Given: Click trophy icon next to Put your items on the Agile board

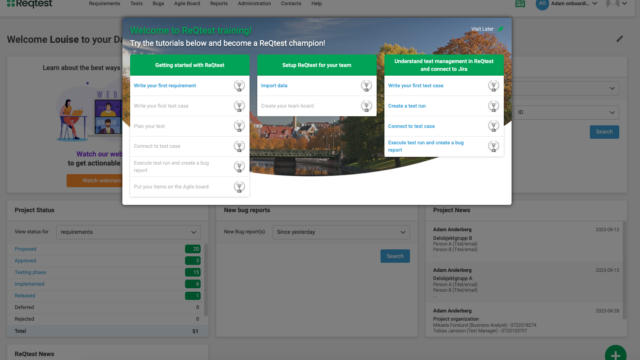Looking at the screenshot, I should pos(239,187).
